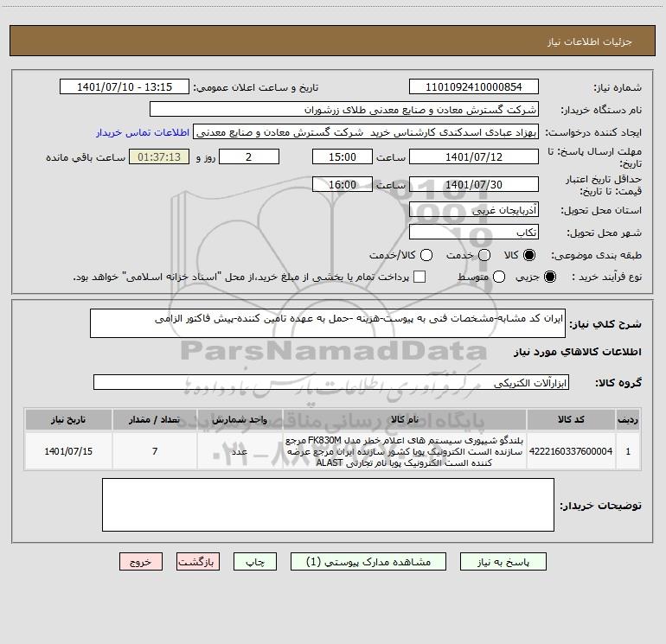Click the نام کالا column header
Viewport: 666px width, 644px height.
(x=405, y=420)
